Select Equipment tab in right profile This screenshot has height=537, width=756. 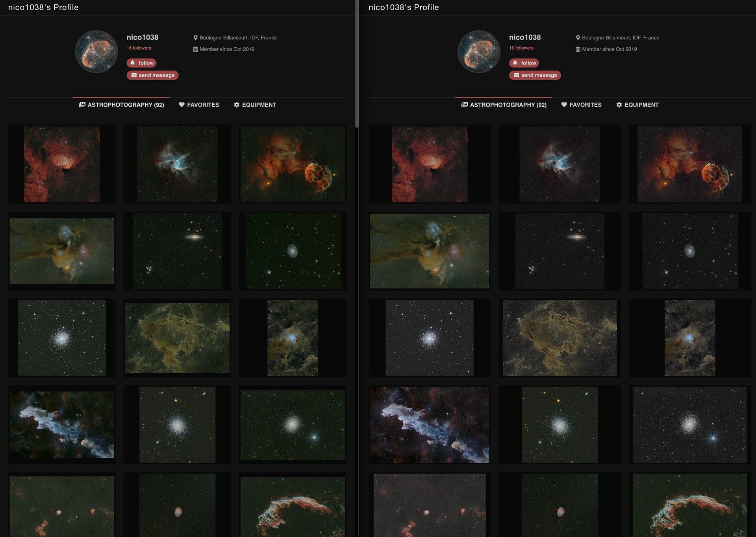click(637, 105)
